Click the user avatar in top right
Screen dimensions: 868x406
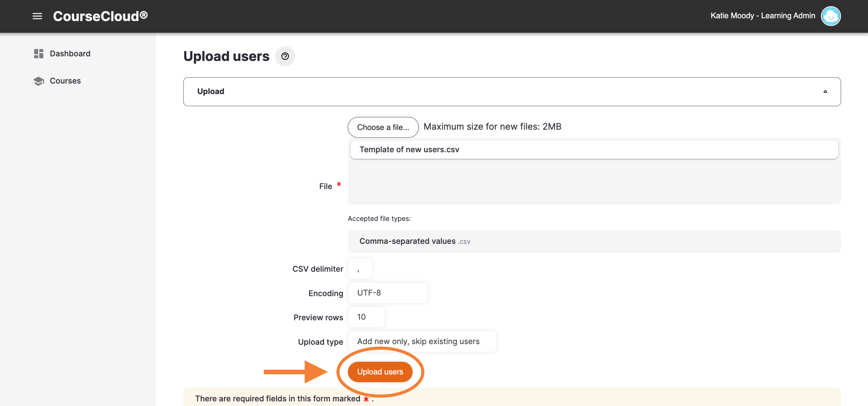point(831,16)
